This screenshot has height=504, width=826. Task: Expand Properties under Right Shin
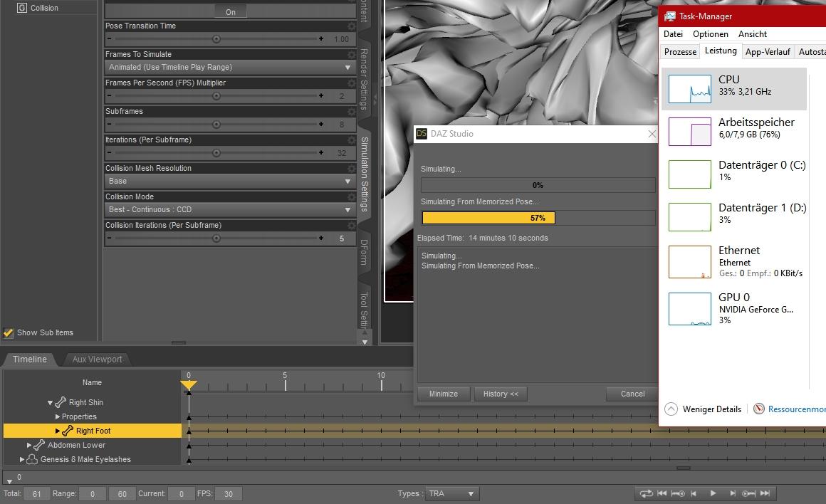pyautogui.click(x=58, y=416)
